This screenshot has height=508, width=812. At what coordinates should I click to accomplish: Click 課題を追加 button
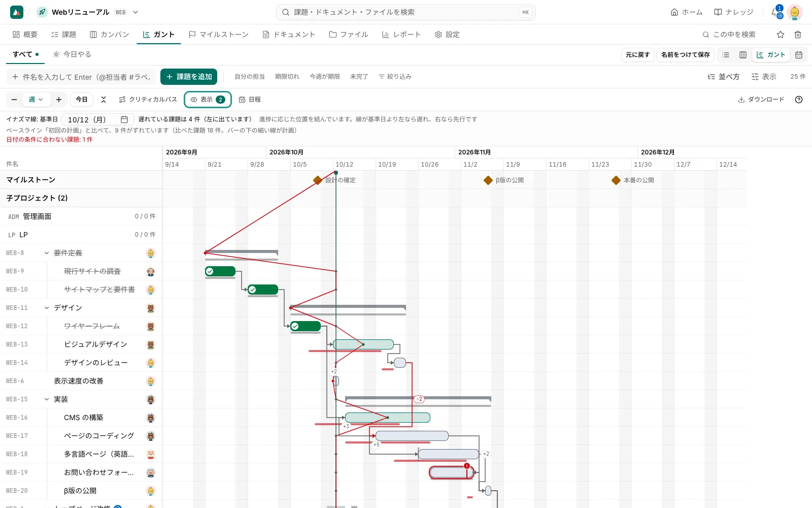pos(189,77)
